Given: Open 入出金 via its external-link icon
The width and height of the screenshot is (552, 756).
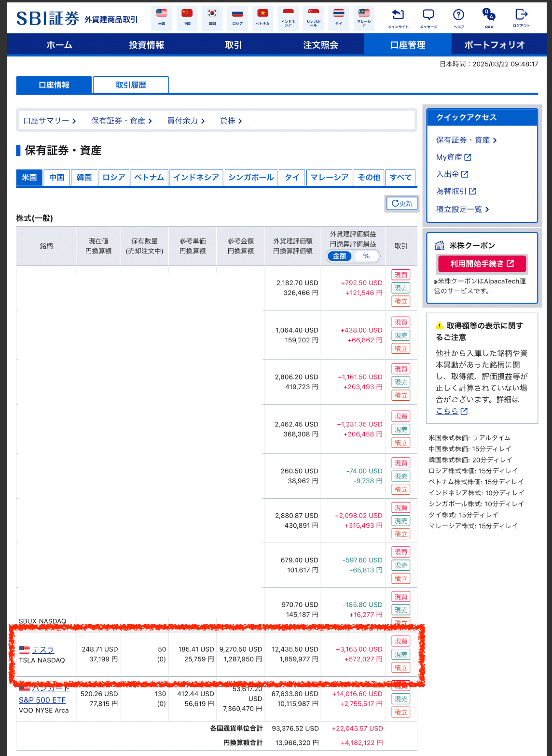Looking at the screenshot, I should tap(464, 174).
